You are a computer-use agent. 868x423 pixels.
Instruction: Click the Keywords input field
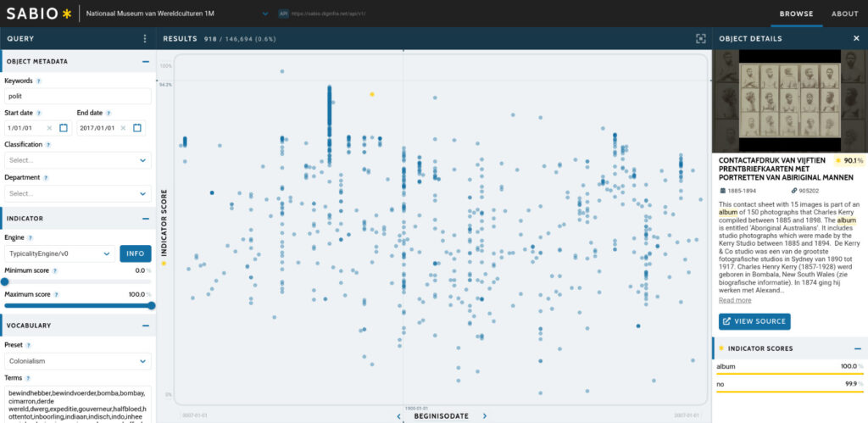point(77,96)
